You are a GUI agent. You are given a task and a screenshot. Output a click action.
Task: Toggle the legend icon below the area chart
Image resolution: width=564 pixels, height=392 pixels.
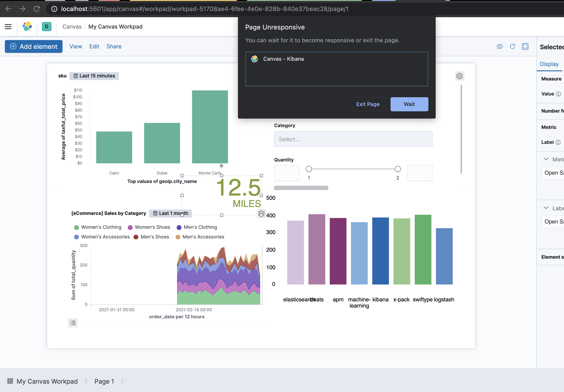pyautogui.click(x=73, y=323)
